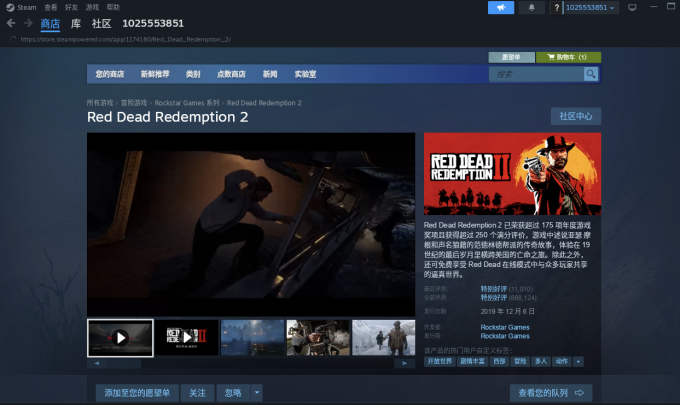Viewport: 680px width, 405px height.
Task: Click the Big Picture monitor icon
Action: click(x=632, y=7)
